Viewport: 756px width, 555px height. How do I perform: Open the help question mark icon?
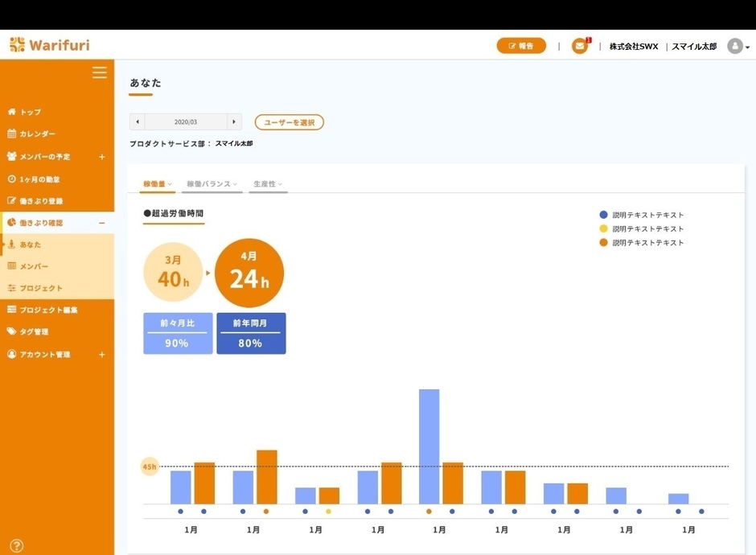click(16, 545)
